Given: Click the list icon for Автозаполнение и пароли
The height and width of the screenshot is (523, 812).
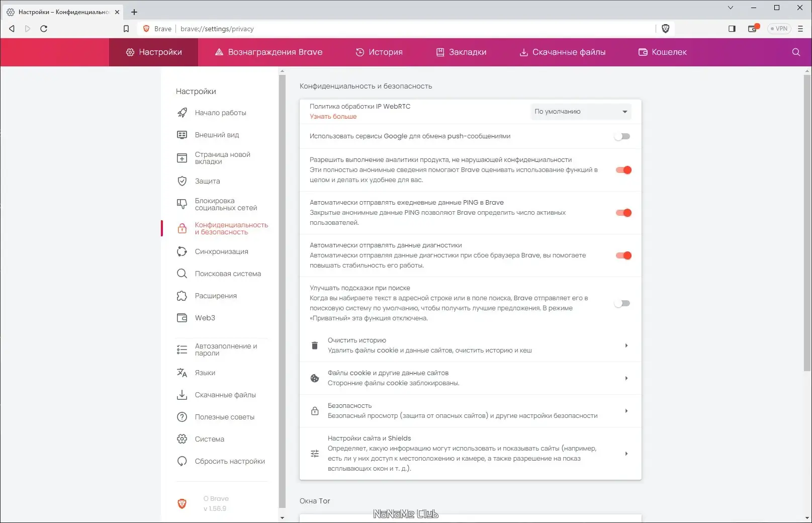Looking at the screenshot, I should point(182,350).
